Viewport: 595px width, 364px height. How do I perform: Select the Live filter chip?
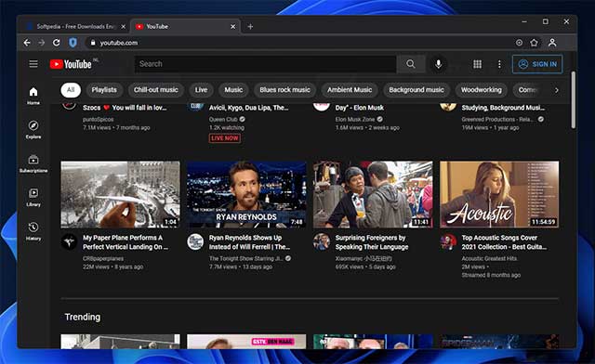point(201,90)
